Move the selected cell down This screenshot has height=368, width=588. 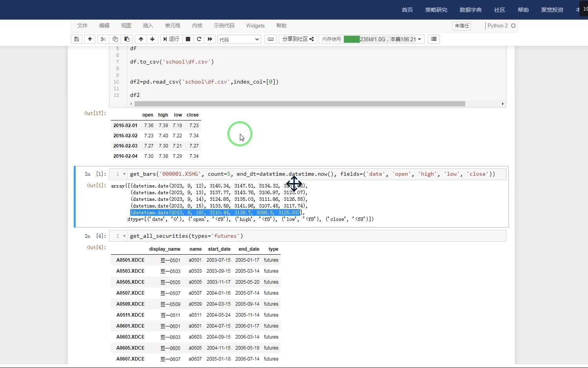(152, 39)
